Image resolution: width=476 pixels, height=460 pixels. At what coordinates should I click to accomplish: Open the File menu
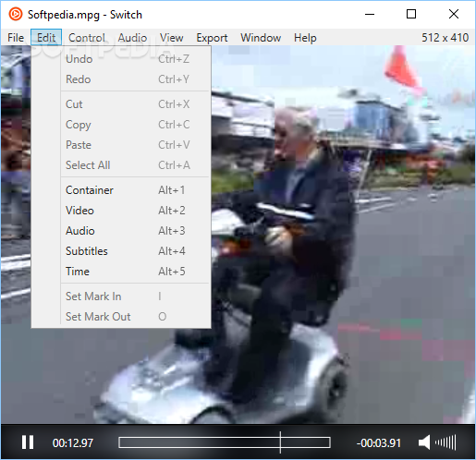(16, 38)
